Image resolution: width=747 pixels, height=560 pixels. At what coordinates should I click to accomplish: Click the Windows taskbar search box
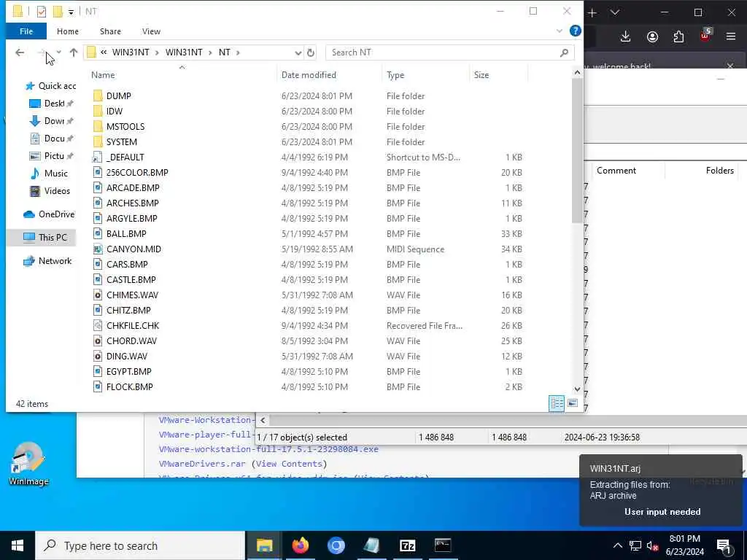coord(140,545)
